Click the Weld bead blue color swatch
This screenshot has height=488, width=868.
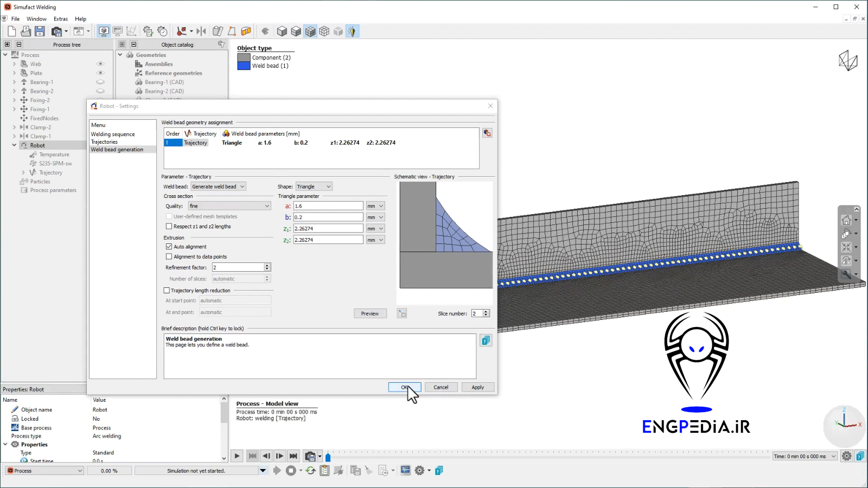pos(244,66)
